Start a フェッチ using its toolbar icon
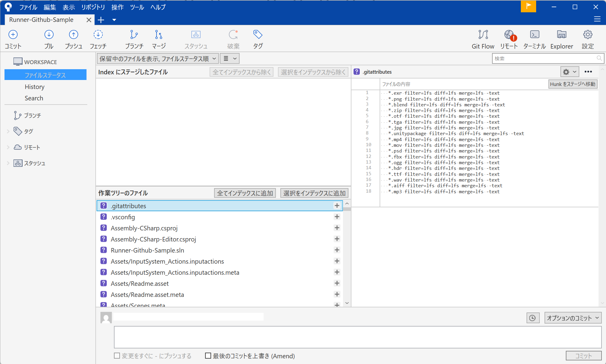 98,39
